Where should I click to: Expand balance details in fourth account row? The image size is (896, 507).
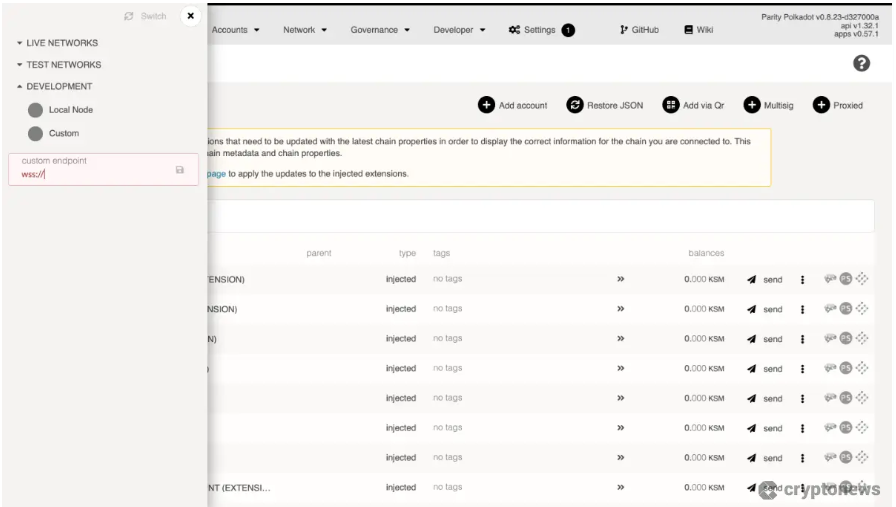tap(621, 368)
